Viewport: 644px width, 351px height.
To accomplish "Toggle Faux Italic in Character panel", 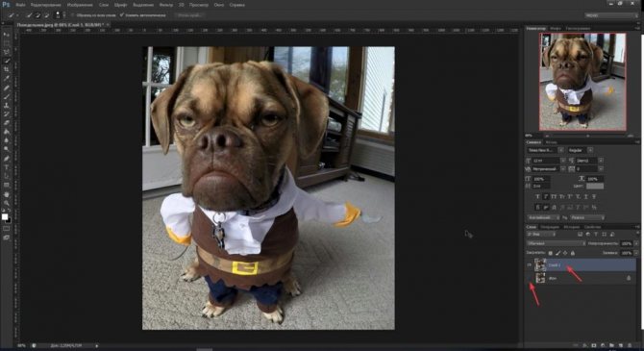I will coord(545,197).
